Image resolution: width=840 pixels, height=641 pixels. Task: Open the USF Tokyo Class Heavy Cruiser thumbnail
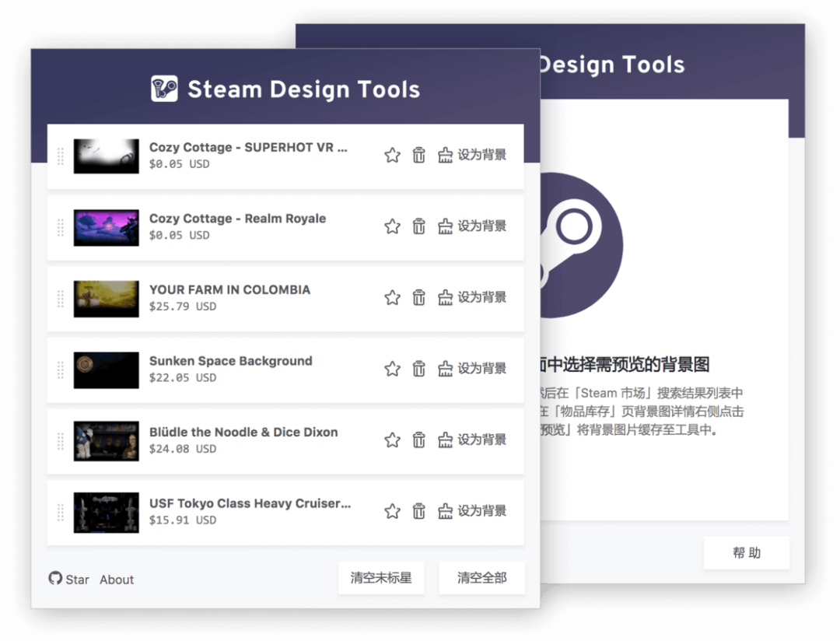(x=106, y=513)
